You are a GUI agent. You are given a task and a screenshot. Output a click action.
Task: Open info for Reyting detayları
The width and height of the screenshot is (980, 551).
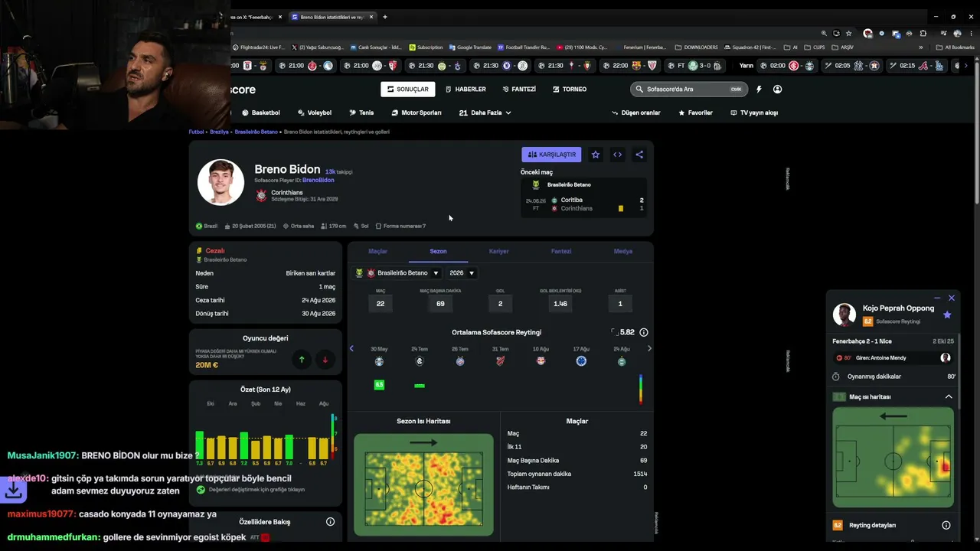[x=946, y=526]
